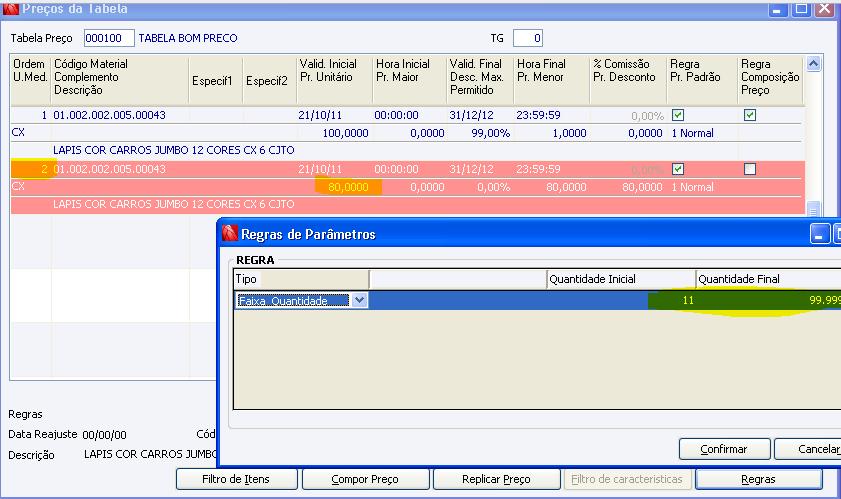The width and height of the screenshot is (841, 499).
Task: Click the TABELA BOM PRECO table name
Action: pyautogui.click(x=188, y=38)
